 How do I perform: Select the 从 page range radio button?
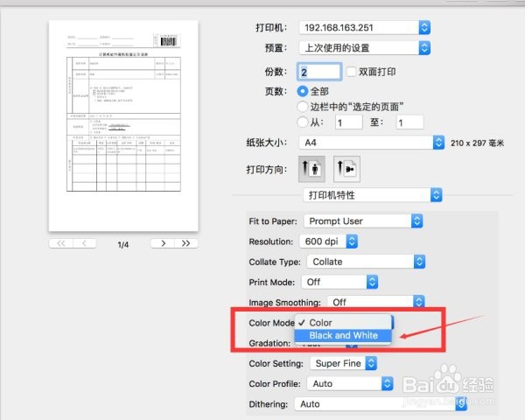(x=303, y=122)
